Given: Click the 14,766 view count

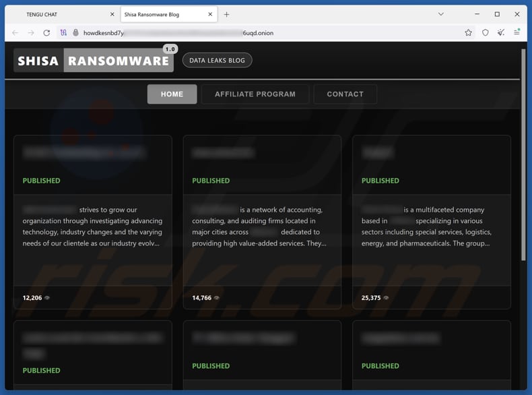Looking at the screenshot, I should click(201, 298).
